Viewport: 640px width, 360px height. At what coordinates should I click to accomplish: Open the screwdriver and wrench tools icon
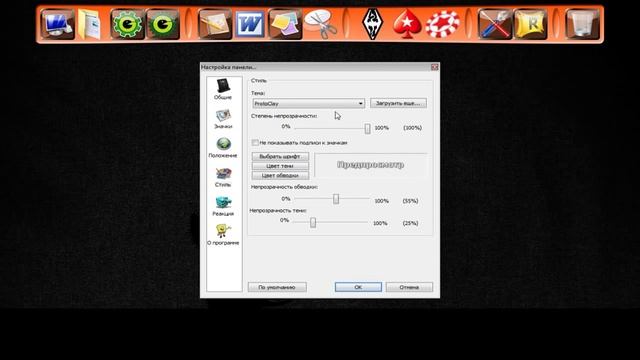coord(495,24)
